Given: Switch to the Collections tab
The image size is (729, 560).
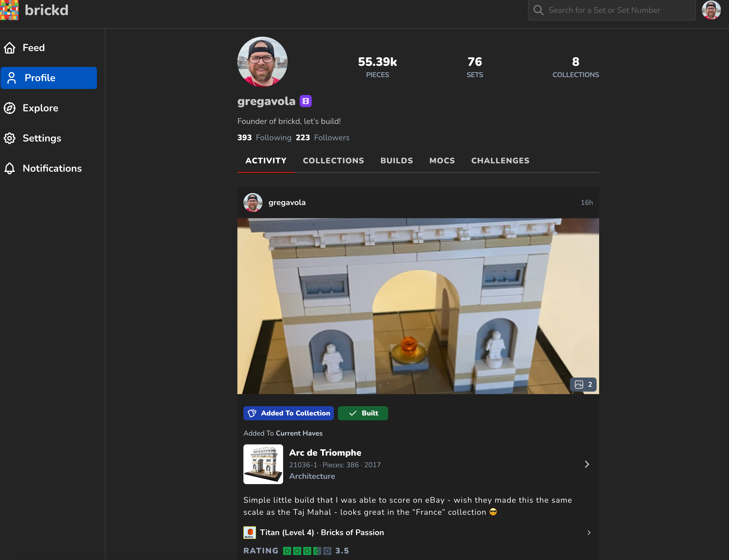Looking at the screenshot, I should (x=333, y=161).
